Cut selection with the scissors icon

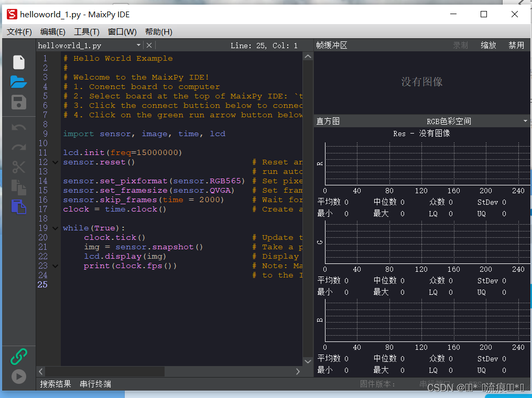19,167
